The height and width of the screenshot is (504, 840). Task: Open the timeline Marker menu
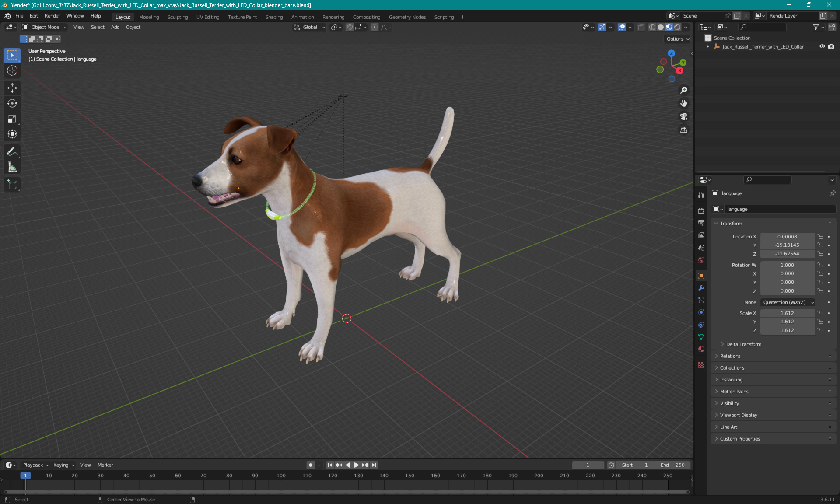click(x=105, y=465)
